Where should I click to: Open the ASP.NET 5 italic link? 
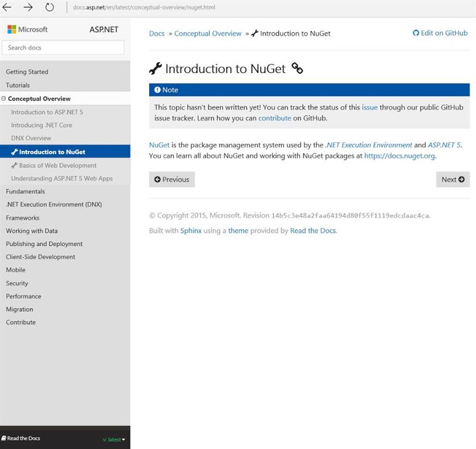pyautogui.click(x=444, y=145)
